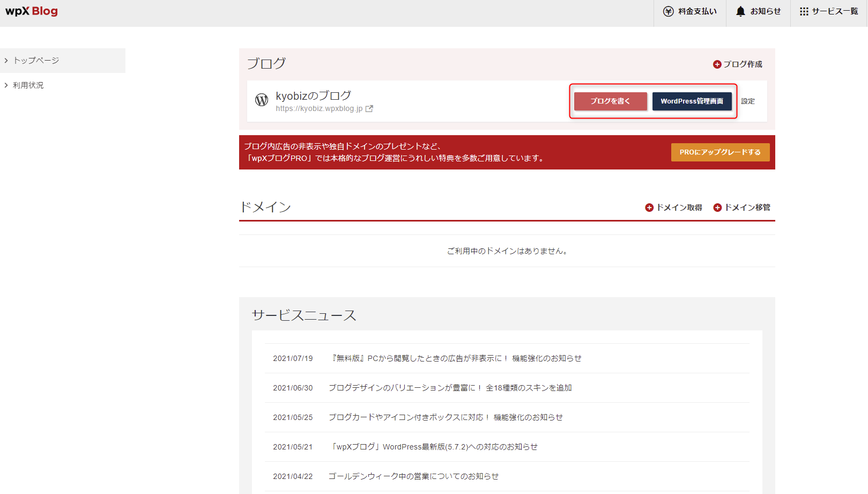Viewport: 868px width, 494px height.
Task: Click the date 2021/05/25
Action: 293,417
